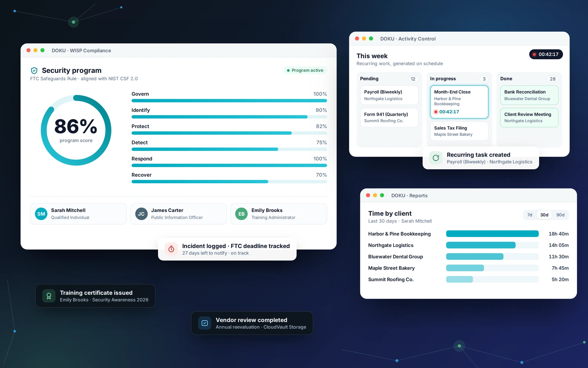Click the Done count badge 28
Screen dimensions: 588x368
552,79
